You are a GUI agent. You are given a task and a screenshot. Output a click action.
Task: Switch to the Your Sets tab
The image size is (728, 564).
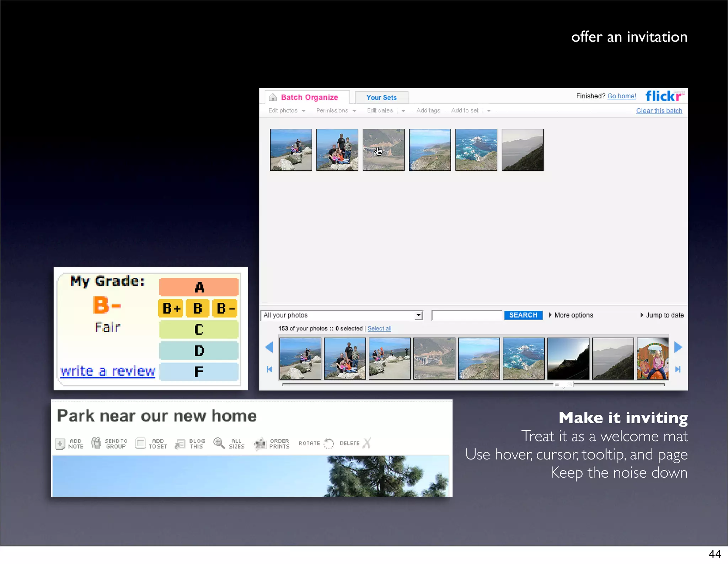point(381,97)
